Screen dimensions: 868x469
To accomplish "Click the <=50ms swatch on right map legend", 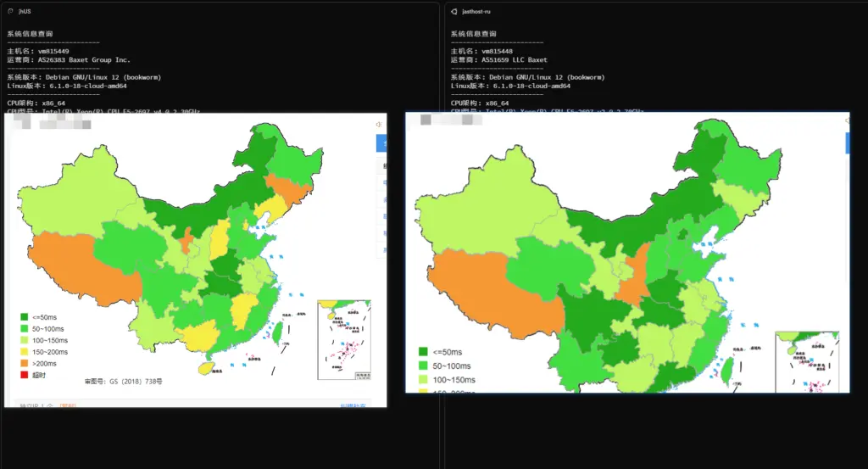I will point(423,352).
